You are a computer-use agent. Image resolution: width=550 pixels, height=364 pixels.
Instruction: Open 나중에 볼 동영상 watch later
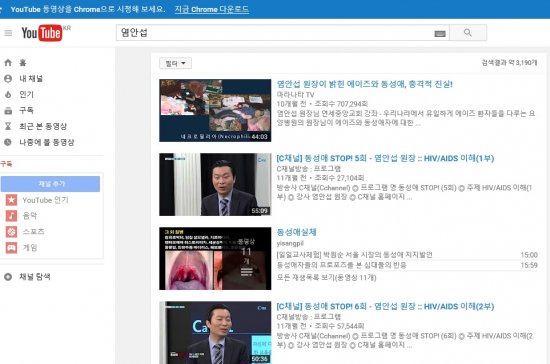47,142
